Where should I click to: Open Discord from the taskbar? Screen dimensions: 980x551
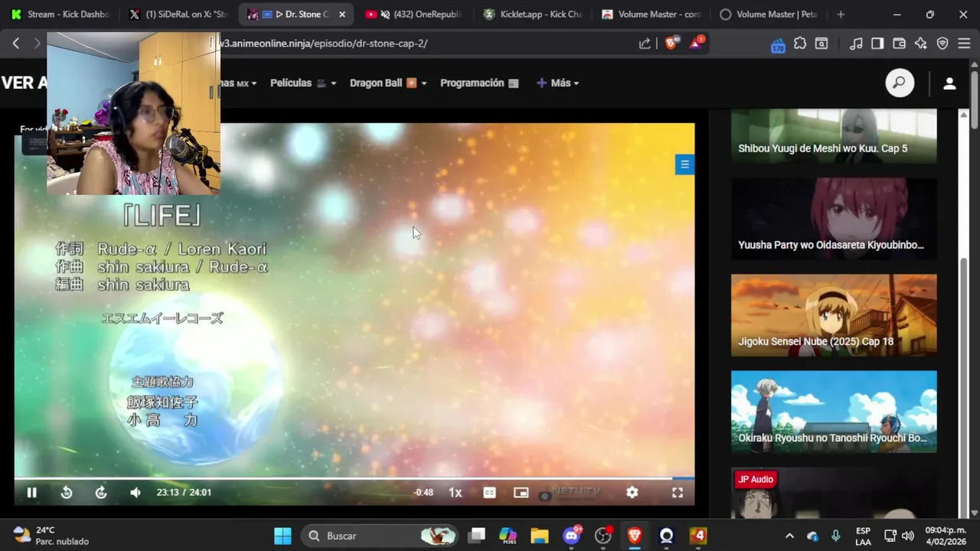click(x=572, y=536)
